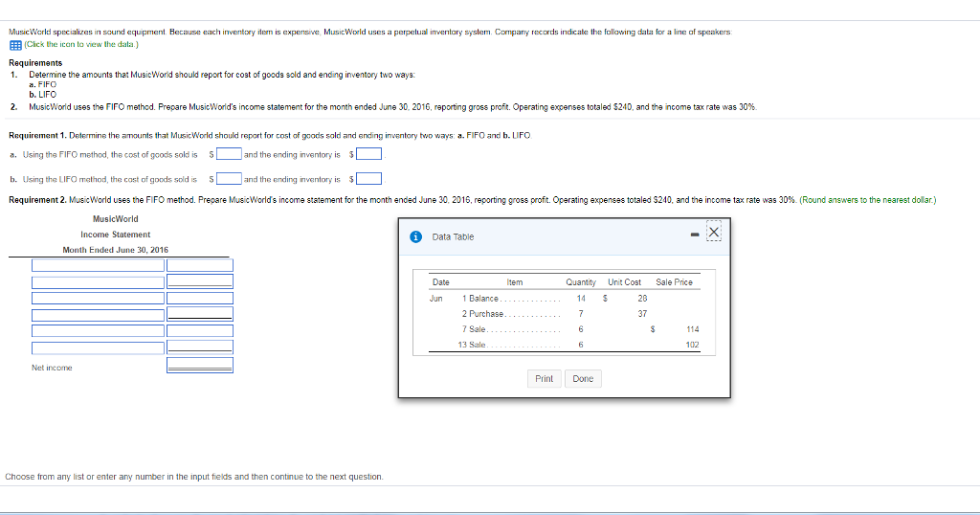Click the 'Unit Cost' column header
Image resolution: width=980 pixels, height=515 pixels.
pos(624,282)
